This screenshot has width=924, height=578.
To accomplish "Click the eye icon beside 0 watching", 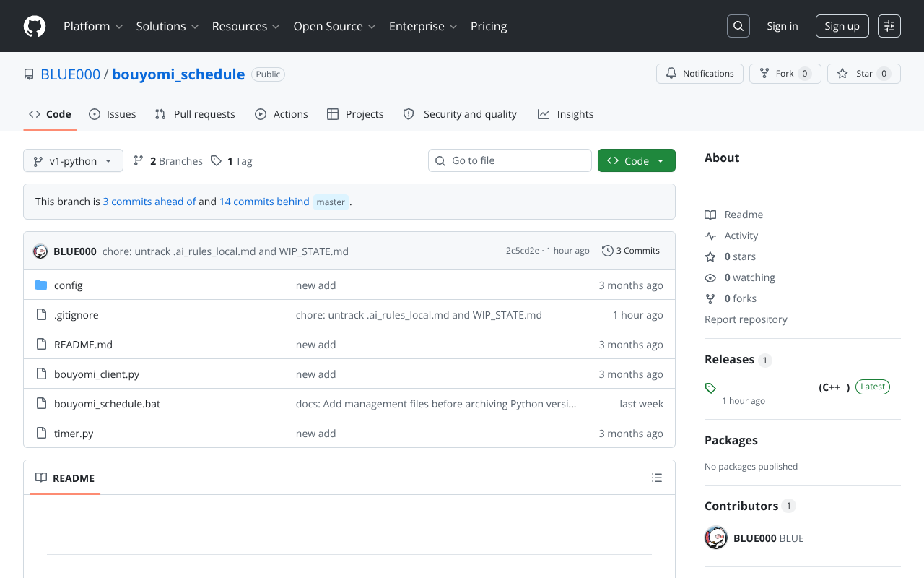I will pyautogui.click(x=710, y=277).
